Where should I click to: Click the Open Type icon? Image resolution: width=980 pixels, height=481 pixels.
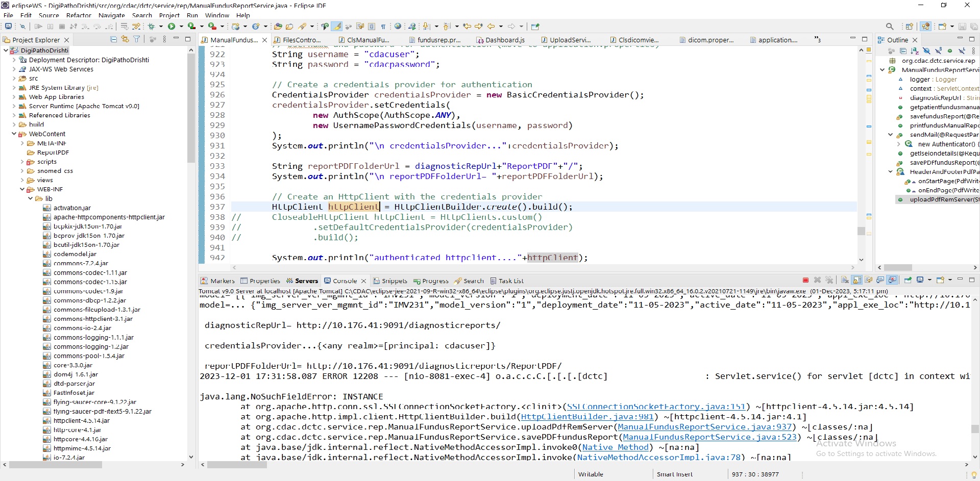[278, 27]
